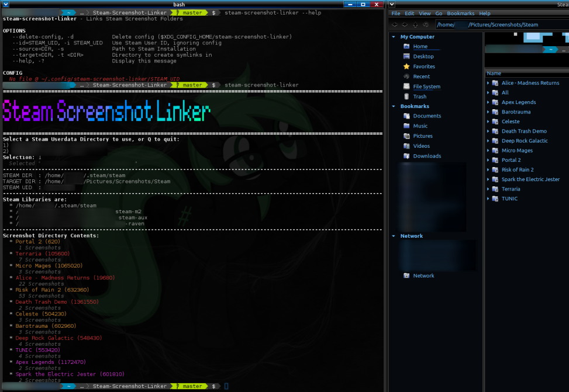This screenshot has width=569, height=392.
Task: Select the Home icon in sidebar
Action: [x=406, y=46]
